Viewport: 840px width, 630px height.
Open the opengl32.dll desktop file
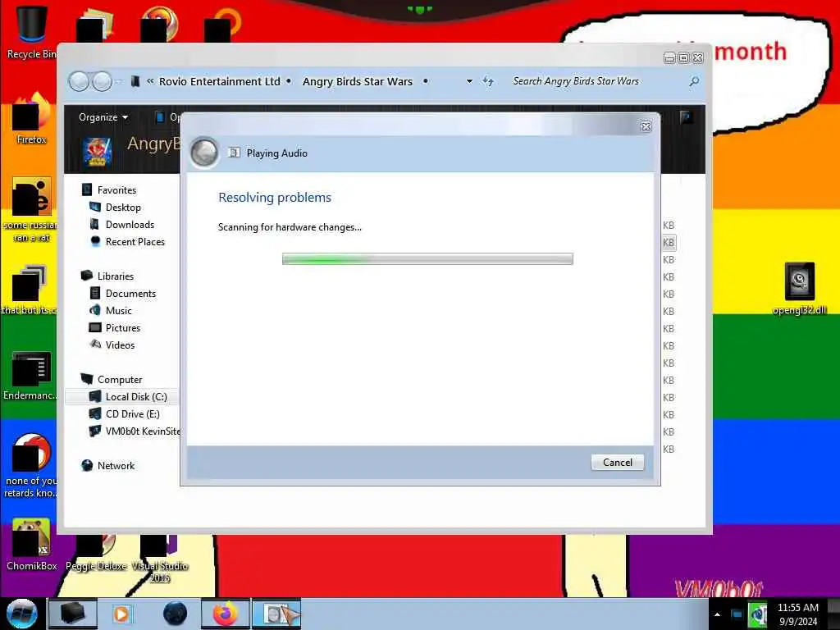799,288
